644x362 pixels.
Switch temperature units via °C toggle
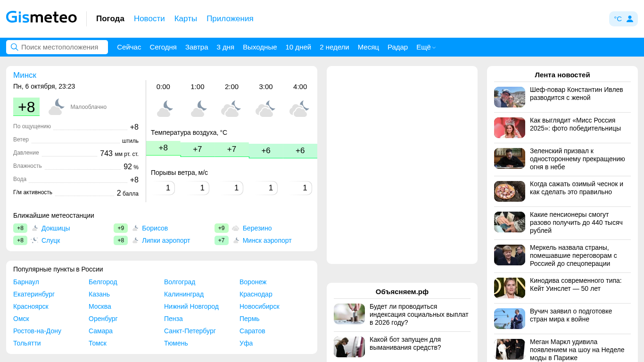[618, 19]
